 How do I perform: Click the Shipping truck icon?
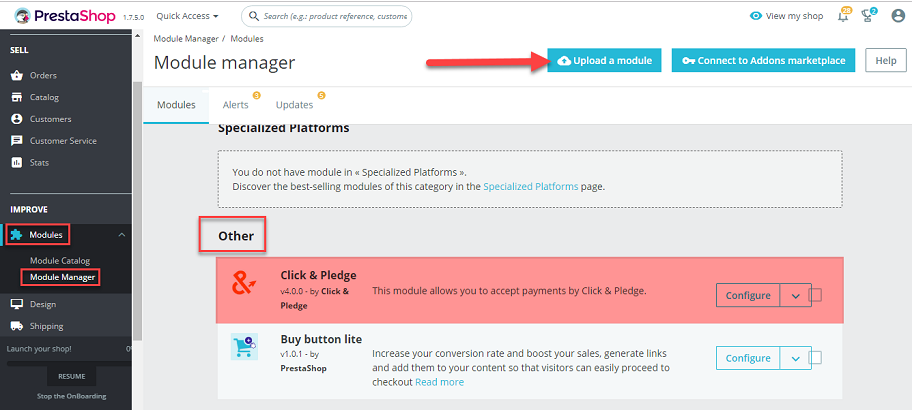17,326
